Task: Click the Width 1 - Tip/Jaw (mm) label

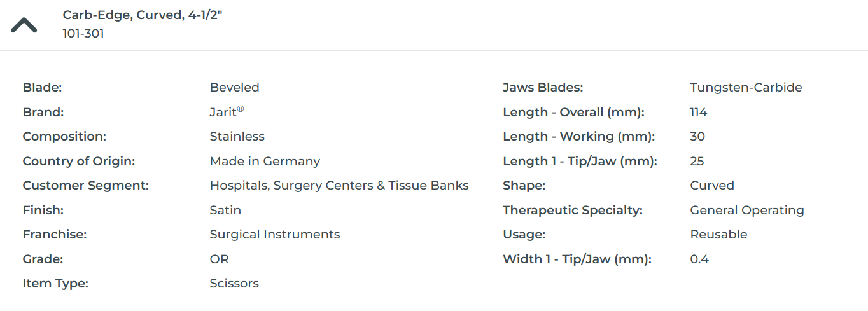Action: 577,259
